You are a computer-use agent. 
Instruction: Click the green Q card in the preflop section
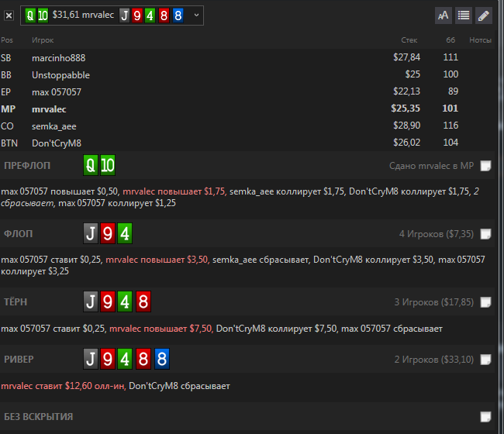tap(91, 165)
